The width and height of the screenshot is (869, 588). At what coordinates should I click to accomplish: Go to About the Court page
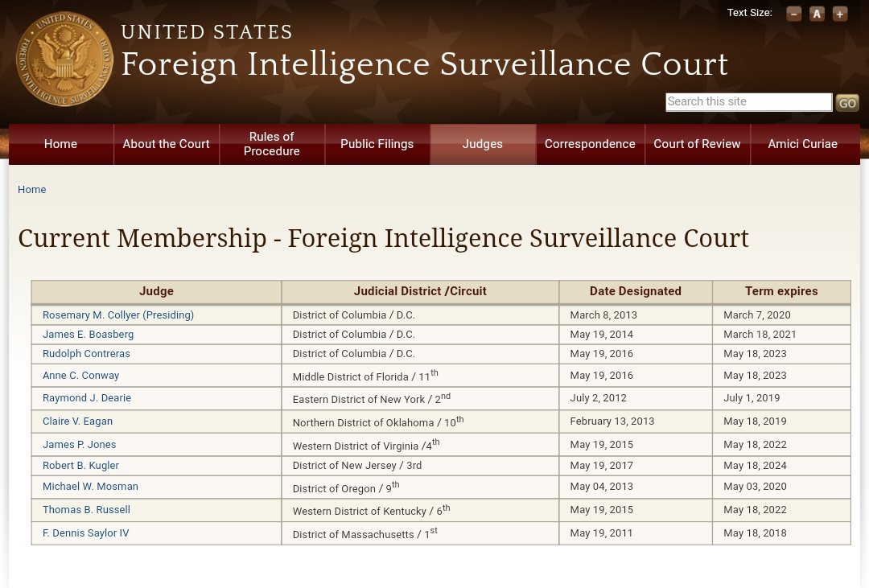tap(166, 144)
